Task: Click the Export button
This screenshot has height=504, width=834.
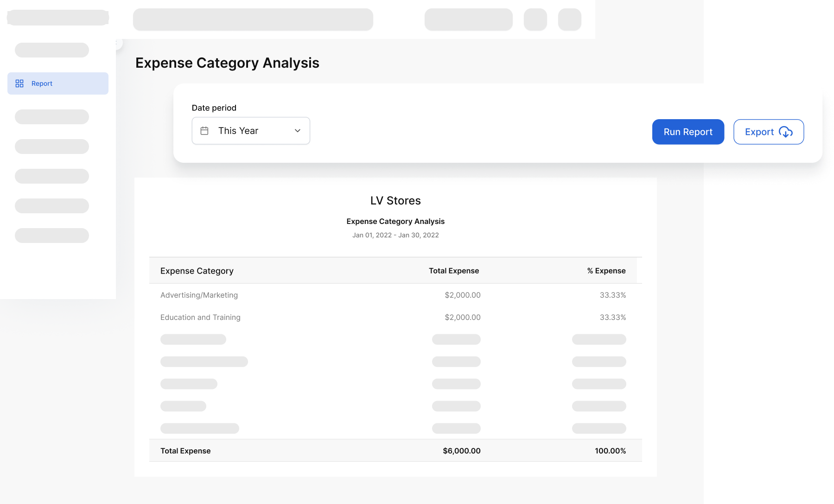Action: tap(768, 132)
